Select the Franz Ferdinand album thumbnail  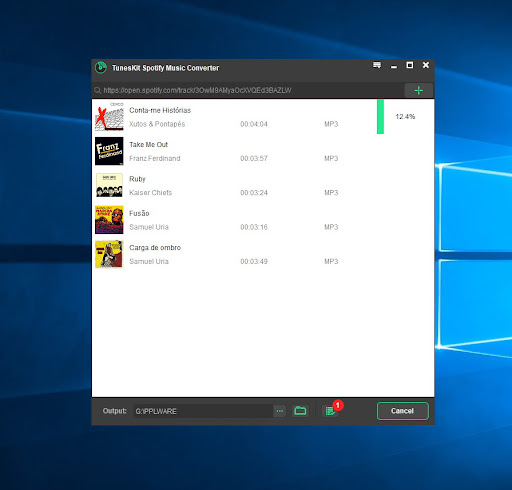pyautogui.click(x=109, y=151)
